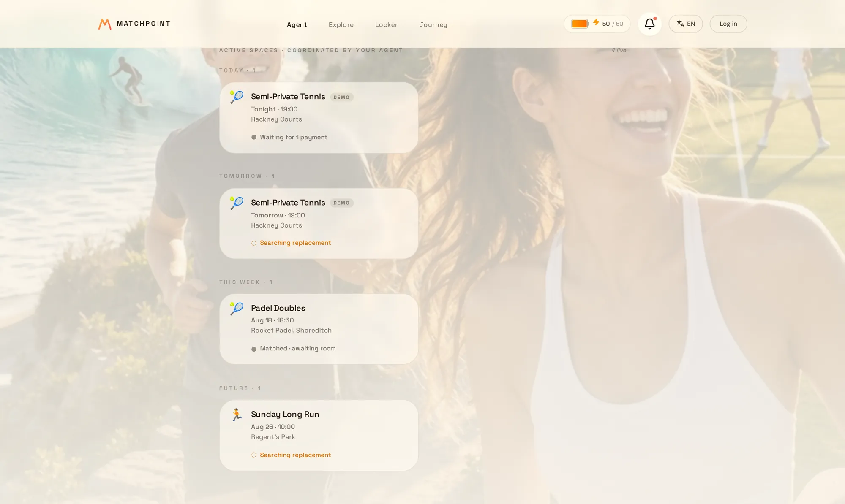Click the "TOMORROW · 1" section heading
Image resolution: width=845 pixels, height=504 pixels.
tap(247, 176)
